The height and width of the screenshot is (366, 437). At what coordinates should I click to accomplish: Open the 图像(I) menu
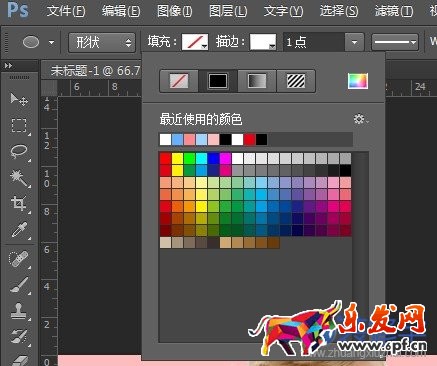175,11
